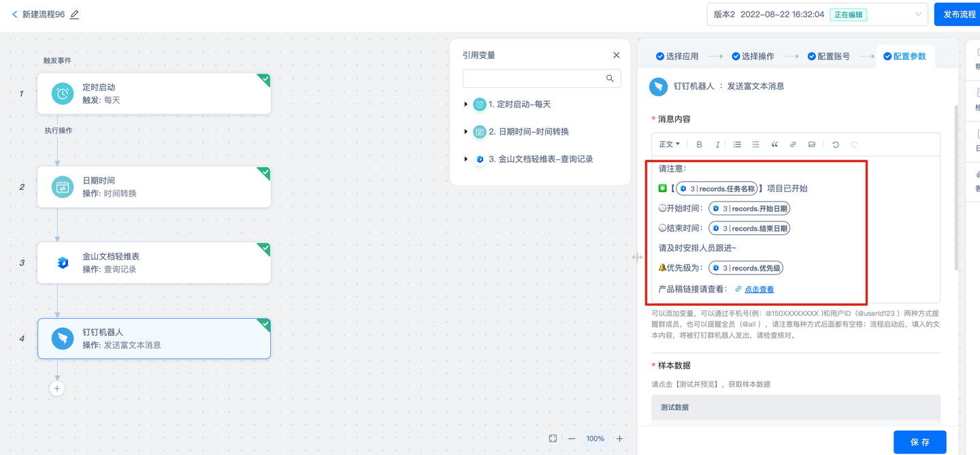Select the 金山文档轻维表 node's icon

[x=63, y=262]
